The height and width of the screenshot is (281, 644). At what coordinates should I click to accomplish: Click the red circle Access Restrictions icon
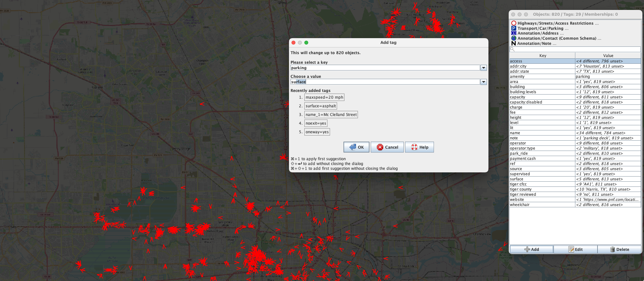coord(513,23)
